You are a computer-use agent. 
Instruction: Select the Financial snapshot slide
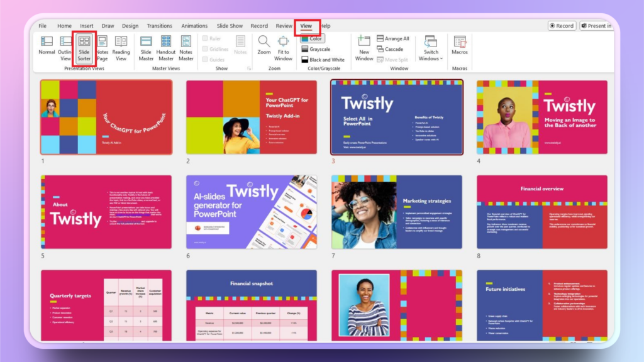point(252,305)
